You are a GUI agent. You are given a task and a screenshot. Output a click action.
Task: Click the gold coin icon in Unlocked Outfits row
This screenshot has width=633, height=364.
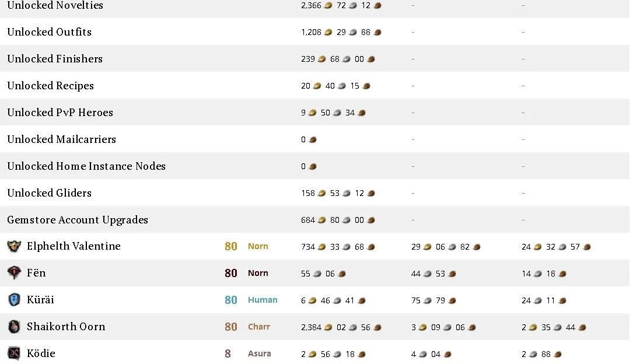328,32
